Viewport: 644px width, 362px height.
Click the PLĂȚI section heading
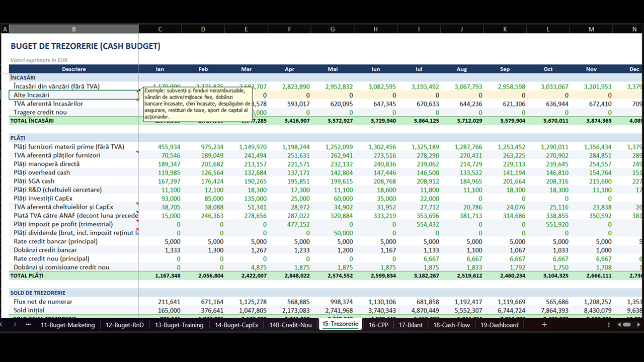[18, 138]
